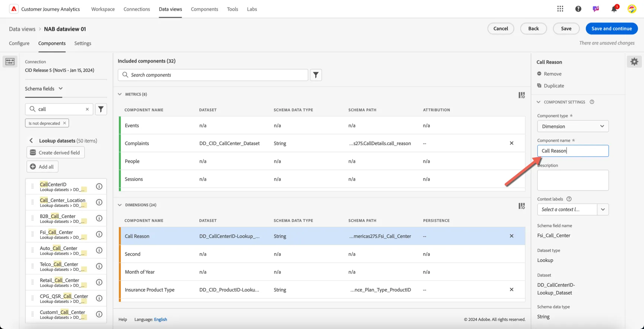Switch to the Configure tab
This screenshot has height=329, width=644.
pyautogui.click(x=19, y=43)
